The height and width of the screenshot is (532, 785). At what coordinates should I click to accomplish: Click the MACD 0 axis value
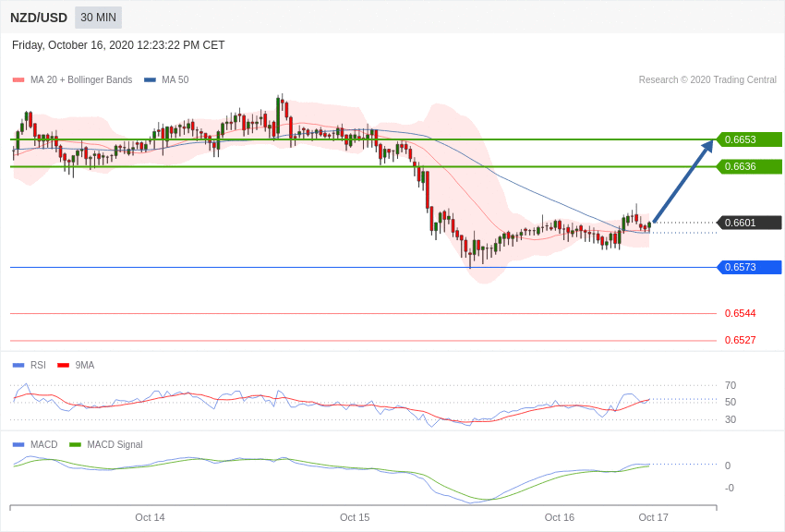coord(728,465)
